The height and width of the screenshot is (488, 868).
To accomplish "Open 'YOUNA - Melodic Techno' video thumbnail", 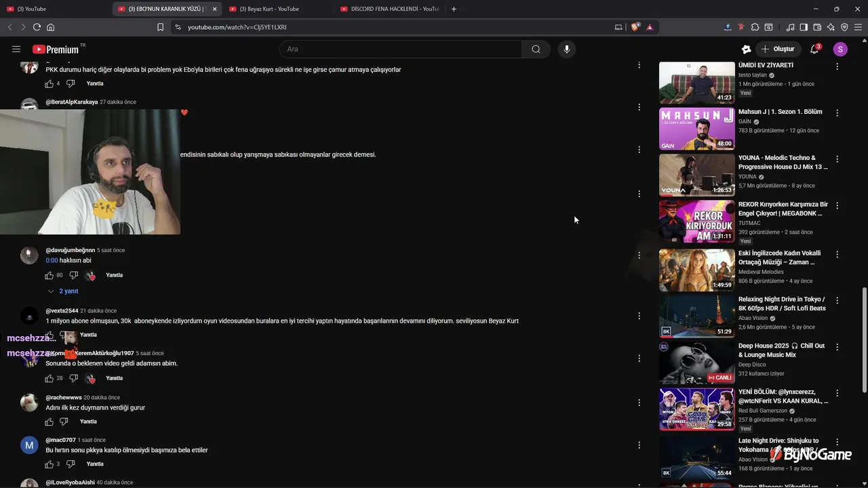I will [x=696, y=175].
